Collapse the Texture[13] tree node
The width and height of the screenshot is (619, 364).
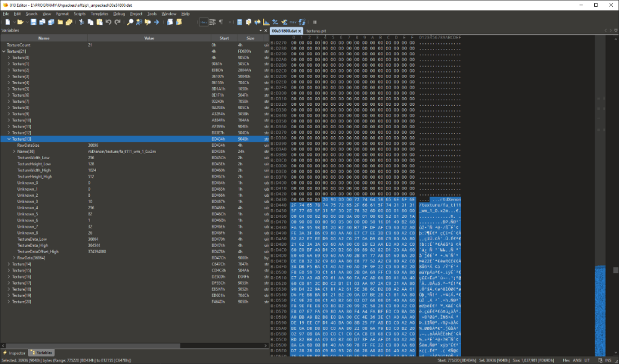pos(9,139)
